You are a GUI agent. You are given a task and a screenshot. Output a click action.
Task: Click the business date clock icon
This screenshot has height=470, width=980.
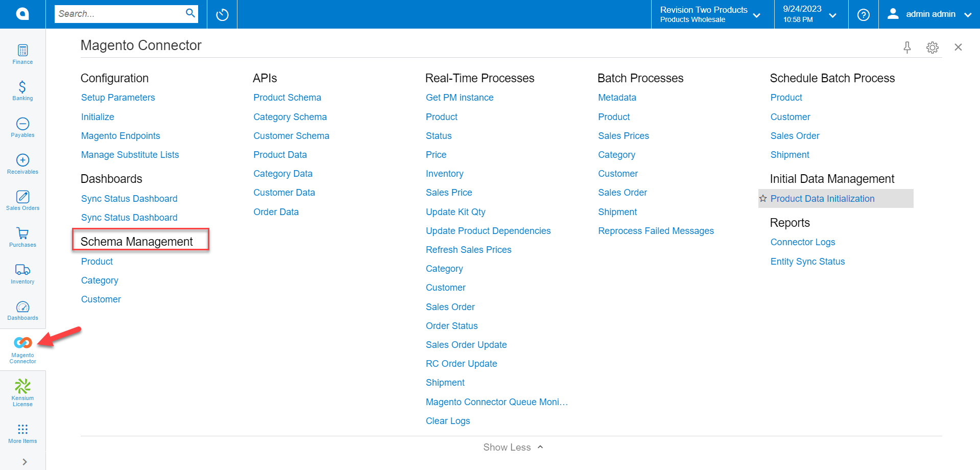tap(221, 14)
